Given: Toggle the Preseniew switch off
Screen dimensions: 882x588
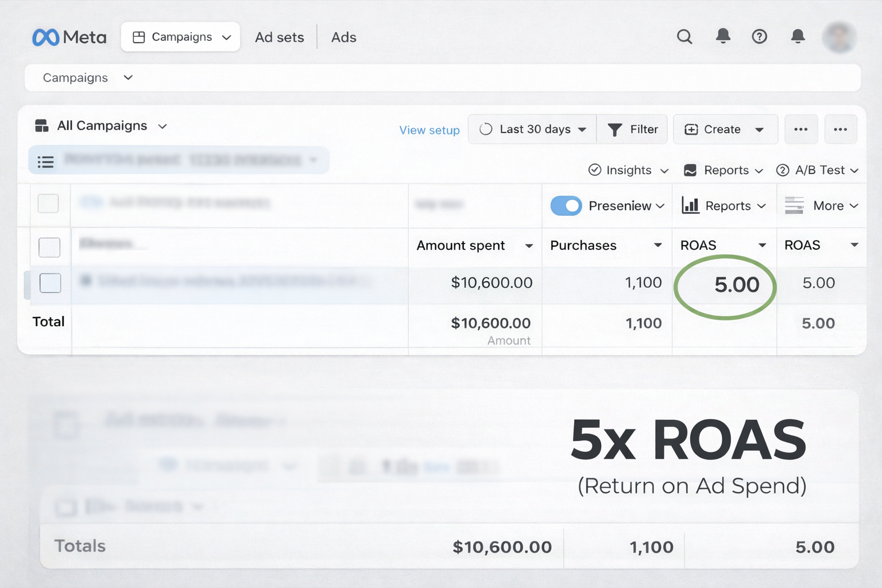Looking at the screenshot, I should 566,206.
